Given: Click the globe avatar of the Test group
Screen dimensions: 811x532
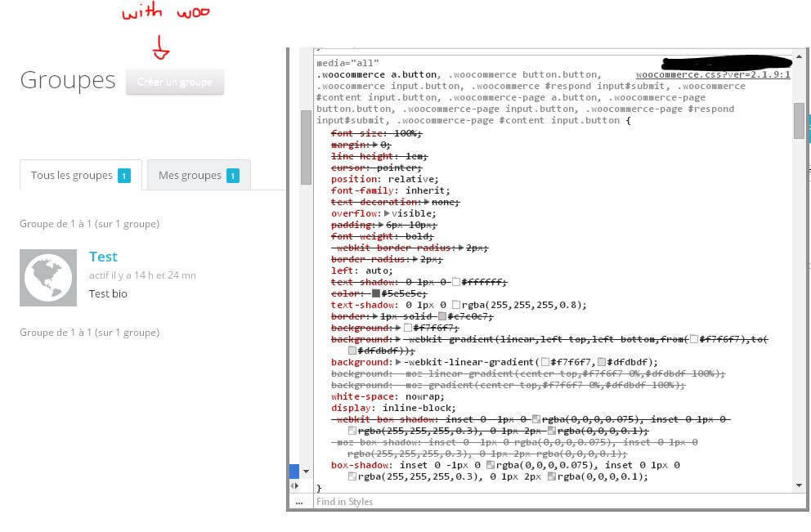Looking at the screenshot, I should click(x=48, y=278).
